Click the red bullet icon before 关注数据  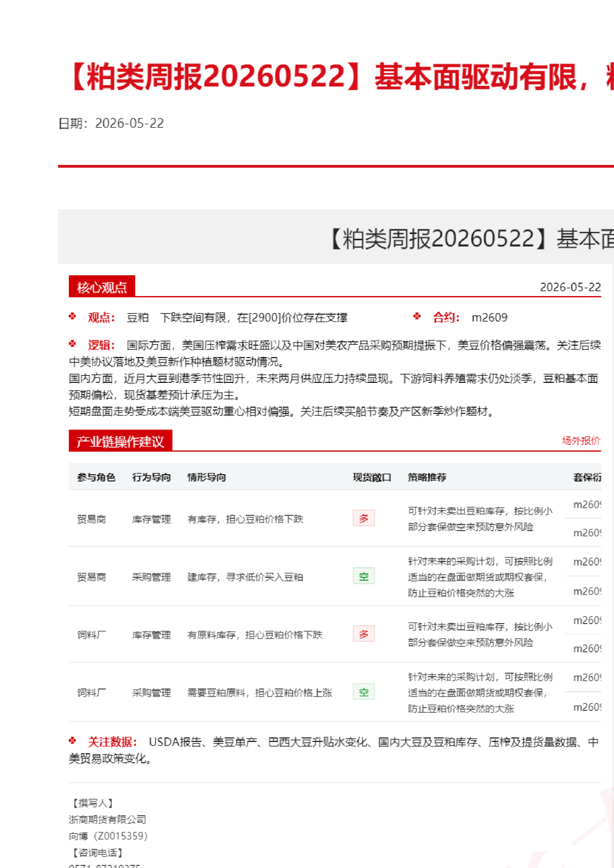[x=73, y=740]
